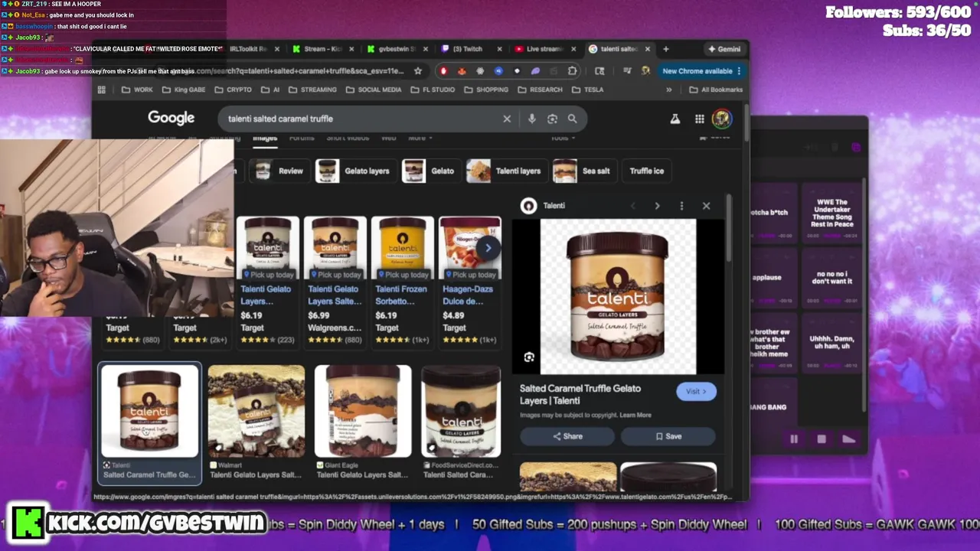The width and height of the screenshot is (980, 551).
Task: Clear the Google search box text
Action: (506, 119)
